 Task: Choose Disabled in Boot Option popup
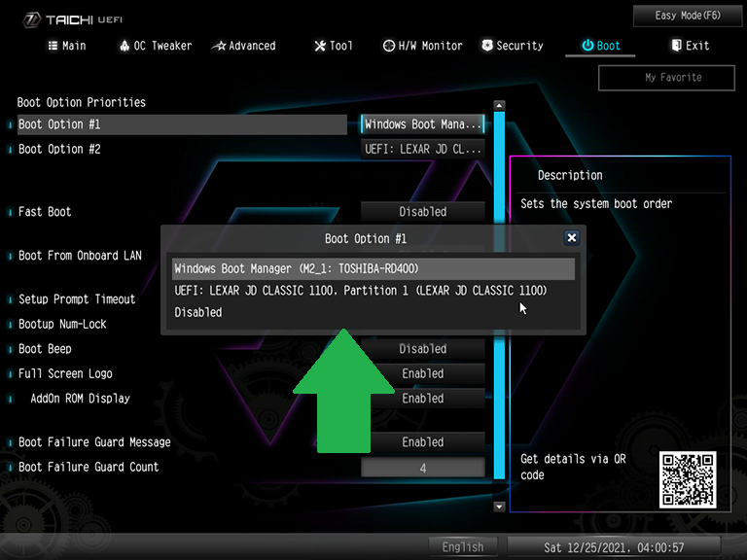(373, 312)
